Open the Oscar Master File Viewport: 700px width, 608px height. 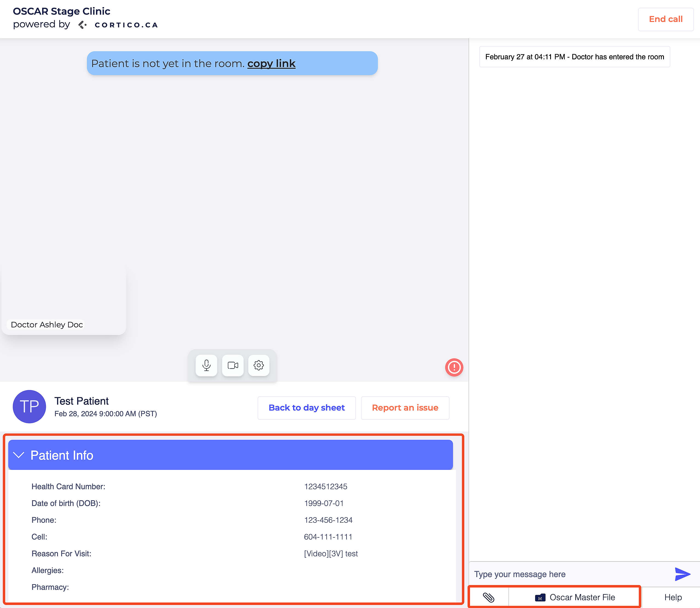[575, 597]
